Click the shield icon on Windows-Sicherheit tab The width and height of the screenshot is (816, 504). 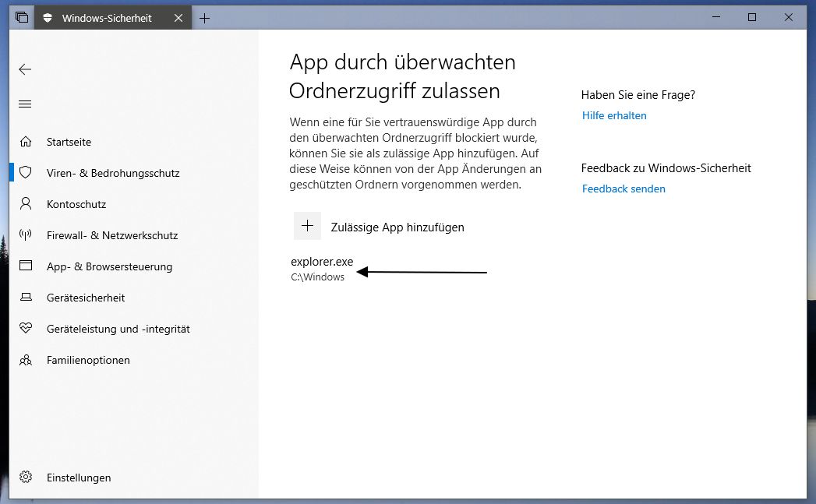[48, 18]
